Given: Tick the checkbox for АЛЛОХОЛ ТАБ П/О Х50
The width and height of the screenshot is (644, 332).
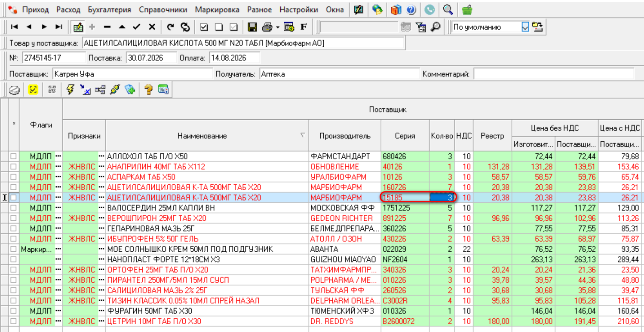Looking at the screenshot, I should tap(13, 156).
